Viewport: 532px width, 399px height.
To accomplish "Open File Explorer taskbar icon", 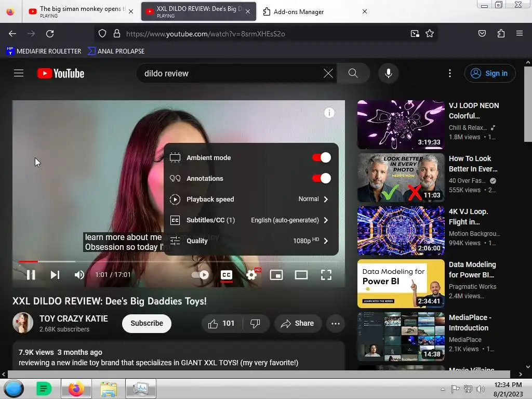I will pos(108,389).
